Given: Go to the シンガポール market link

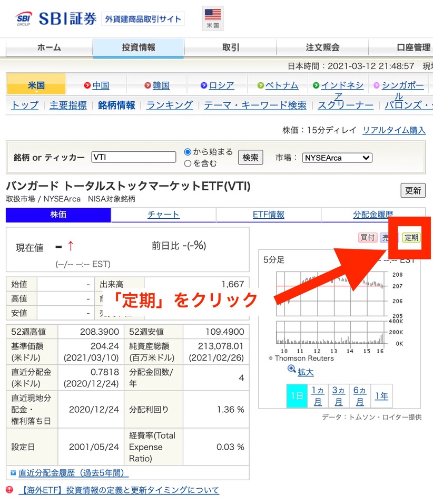Looking at the screenshot, I should coord(403,86).
